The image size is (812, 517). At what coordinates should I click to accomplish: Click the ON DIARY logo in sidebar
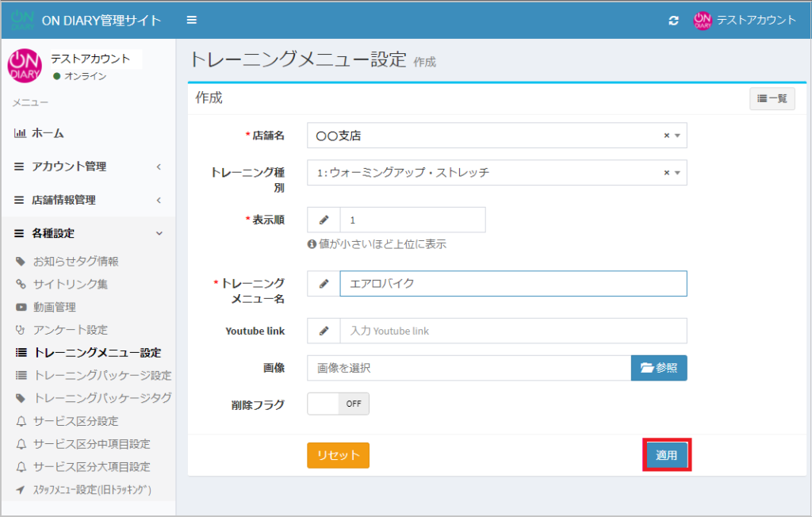[24, 66]
